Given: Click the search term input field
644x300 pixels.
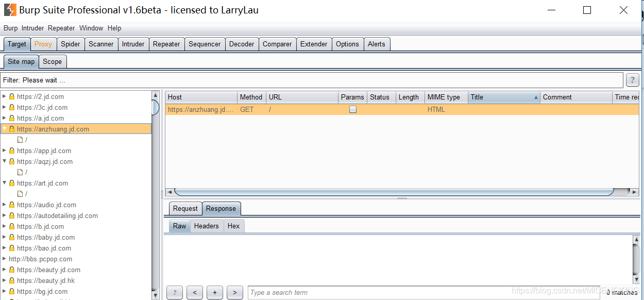Looking at the screenshot, I should tap(423, 292).
